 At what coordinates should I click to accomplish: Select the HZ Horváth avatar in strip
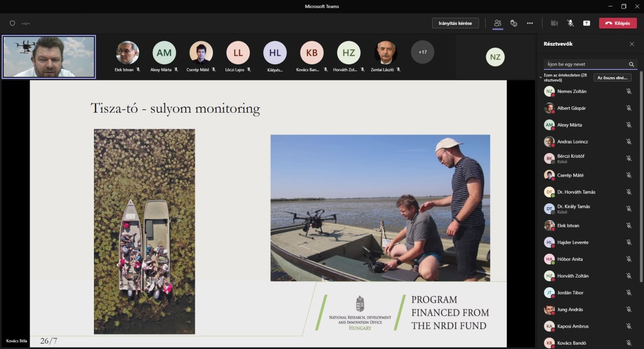(348, 52)
